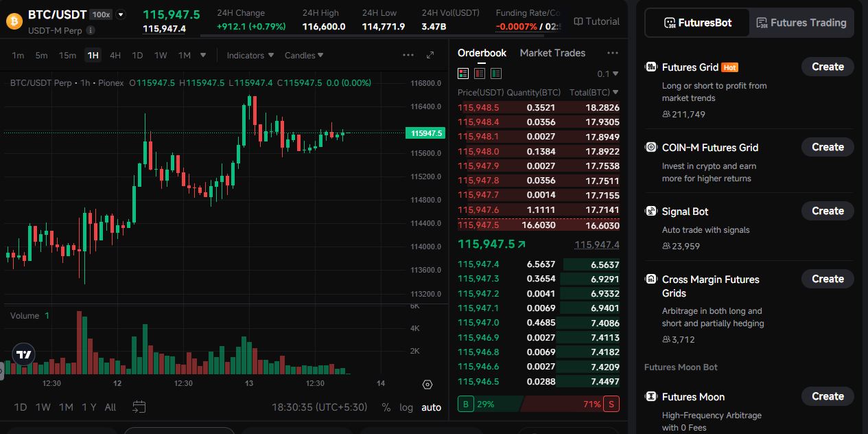
Task: Create a Futures Grid bot
Action: coord(828,67)
